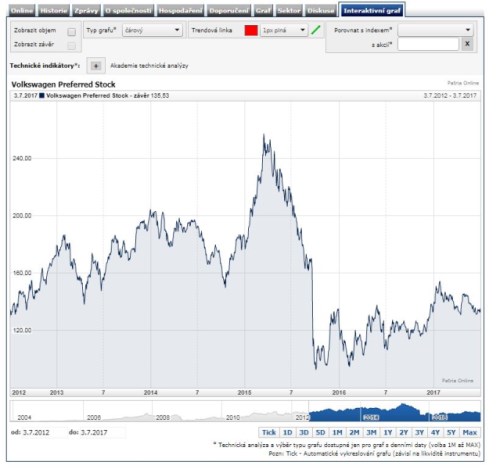Click the 240.00 price axis label
This screenshot has height=469, width=500.
click(x=22, y=158)
